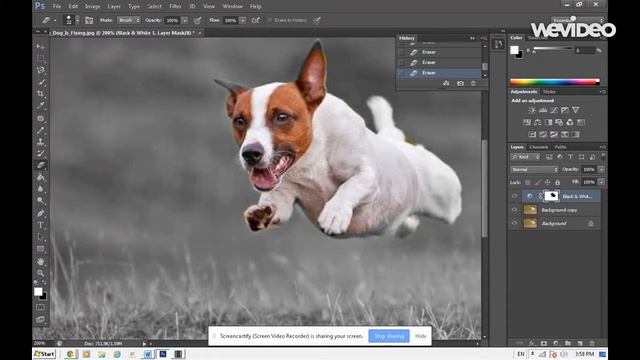
Task: Toggle lock all in Layers panel
Action: pyautogui.click(x=558, y=182)
